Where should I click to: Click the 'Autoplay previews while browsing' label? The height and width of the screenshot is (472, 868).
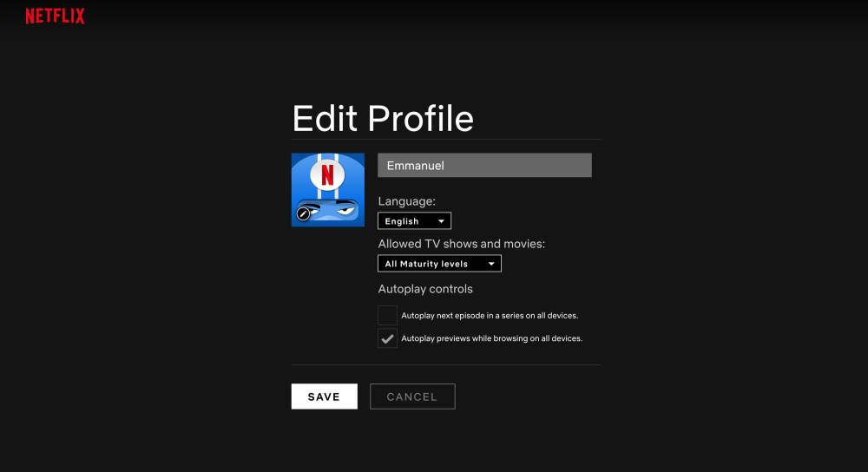point(491,338)
